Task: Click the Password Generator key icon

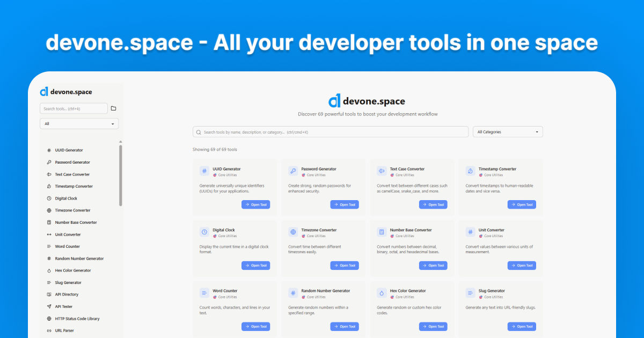Action: (292, 170)
